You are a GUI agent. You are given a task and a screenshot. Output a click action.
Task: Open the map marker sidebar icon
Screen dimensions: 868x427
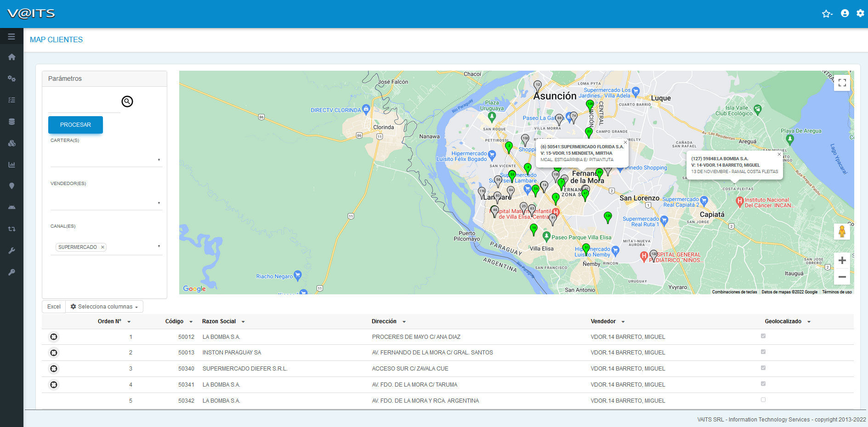(11, 186)
